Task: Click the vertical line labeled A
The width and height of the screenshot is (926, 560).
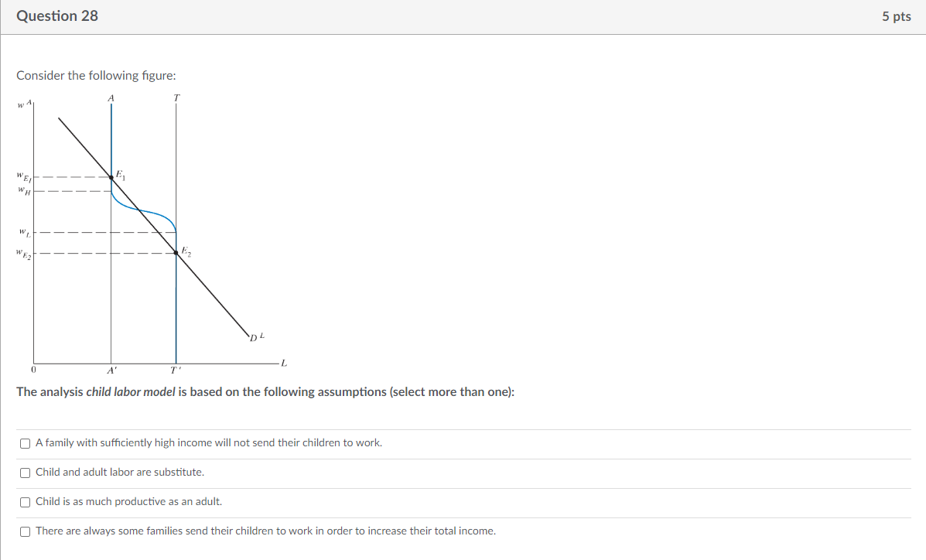Action: click(x=111, y=139)
